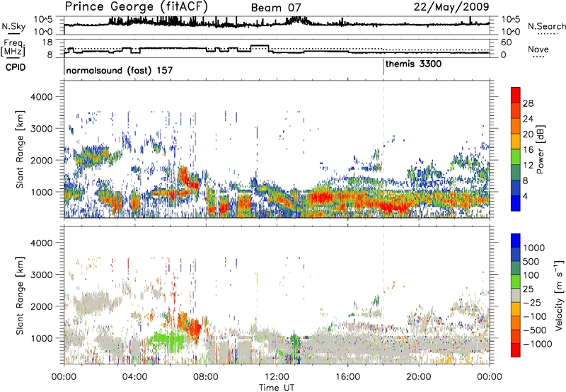This screenshot has height=392, width=566.
Task: Click the 'normalsound (fast) 157' CPID text
Action: [x=120, y=70]
